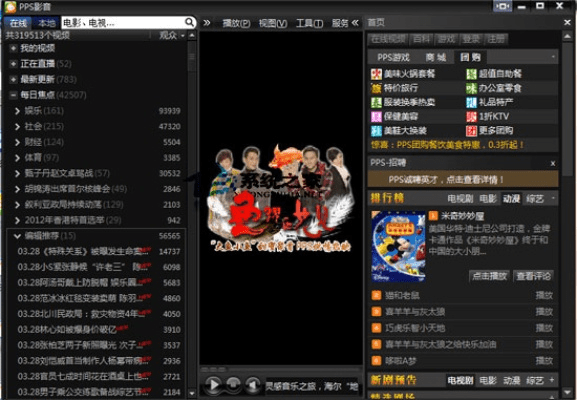Click the collapse arrows icon after 服务

355,23
